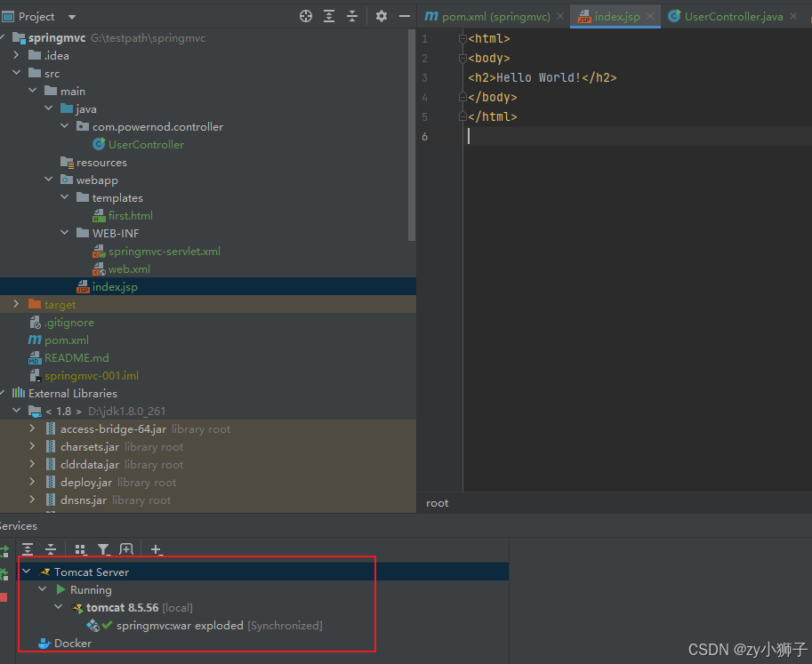The image size is (812, 664).
Task: Select tomcat 8.5.56 local server node
Action: (x=125, y=607)
